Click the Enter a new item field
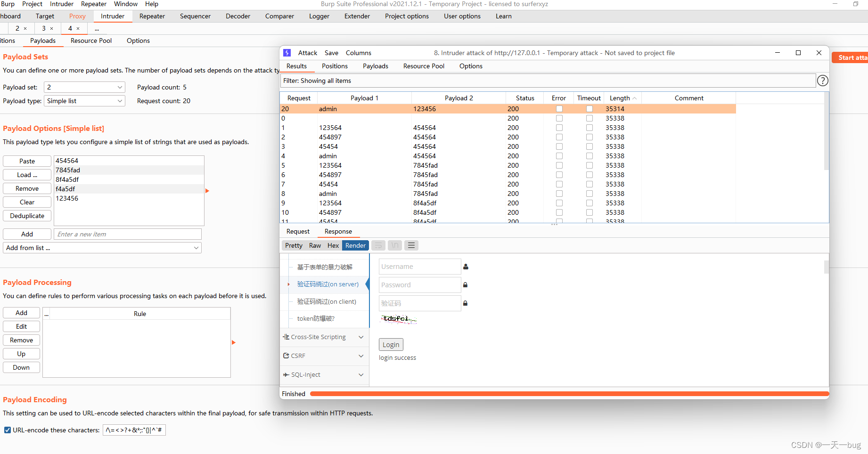This screenshot has height=454, width=868. (x=128, y=234)
